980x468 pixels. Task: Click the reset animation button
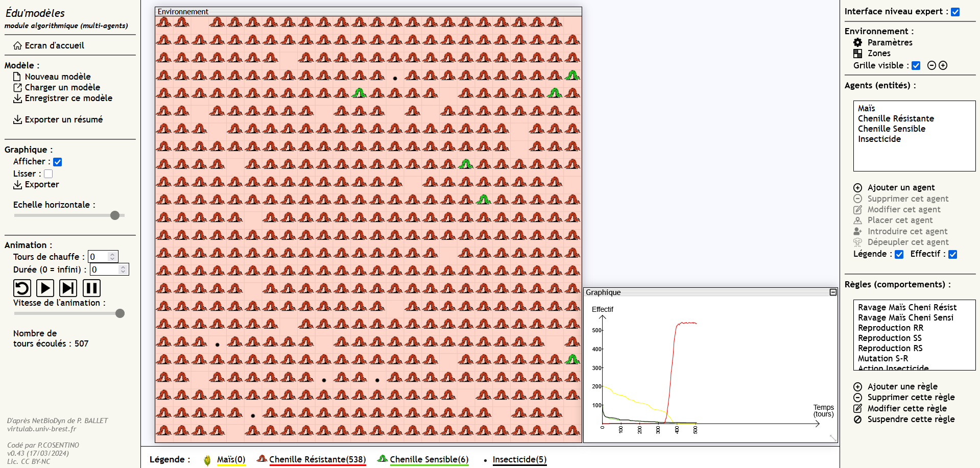pos(22,288)
